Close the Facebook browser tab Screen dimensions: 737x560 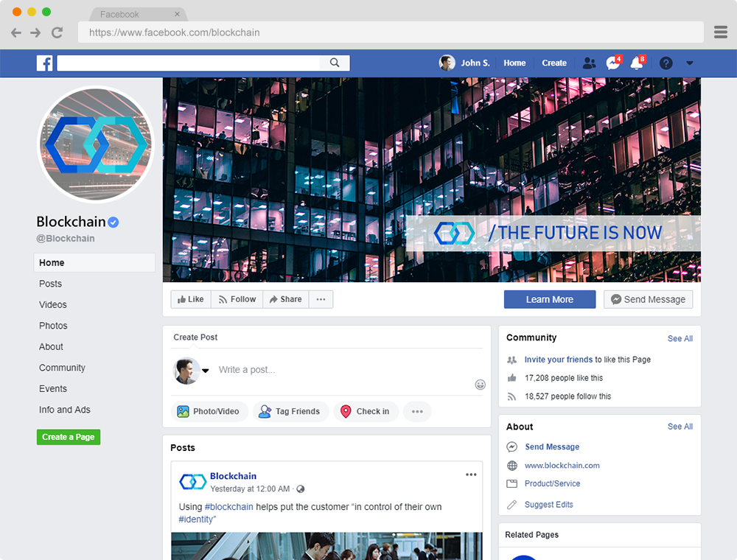pyautogui.click(x=177, y=14)
